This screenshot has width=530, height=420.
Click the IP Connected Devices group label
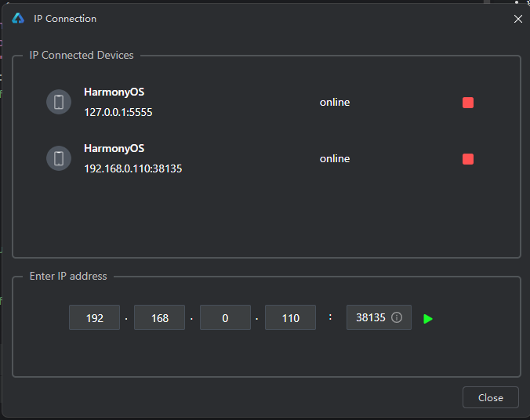point(82,55)
